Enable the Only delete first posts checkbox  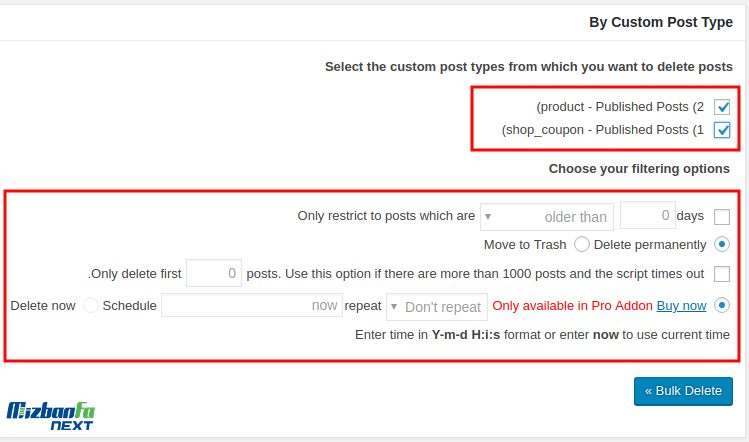[722, 274]
